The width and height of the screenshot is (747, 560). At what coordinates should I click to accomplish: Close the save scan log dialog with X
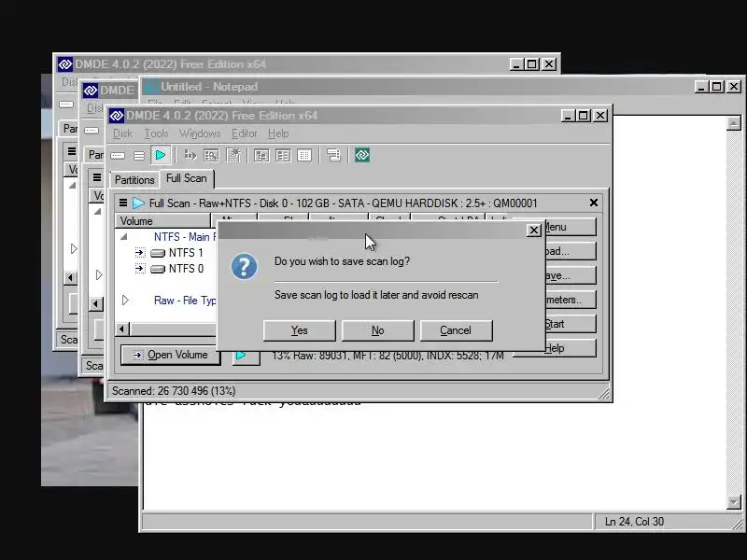click(x=534, y=231)
